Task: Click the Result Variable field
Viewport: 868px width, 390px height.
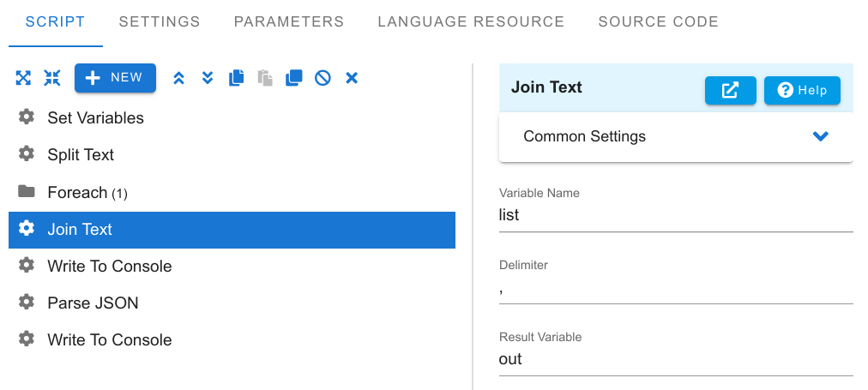Action: [x=676, y=360]
